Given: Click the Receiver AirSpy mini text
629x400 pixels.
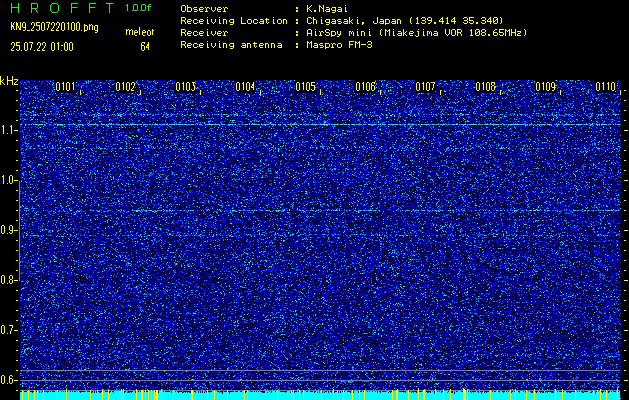Looking at the screenshot, I should 416,33.
